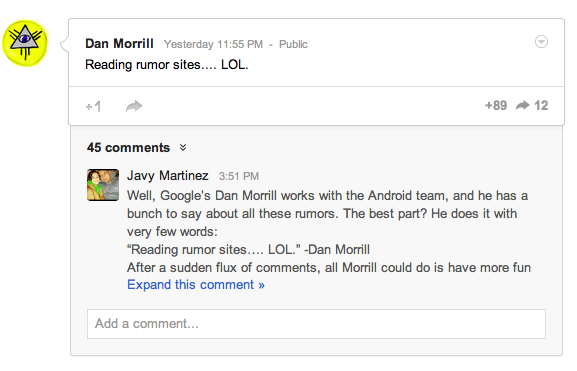
Task: Click the reshare arrow beside the 12
Action: pyautogui.click(x=523, y=106)
